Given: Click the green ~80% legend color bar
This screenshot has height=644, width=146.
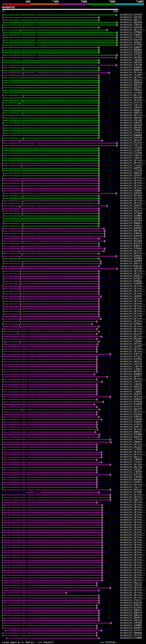Looking at the screenshot, I should coord(101,4).
